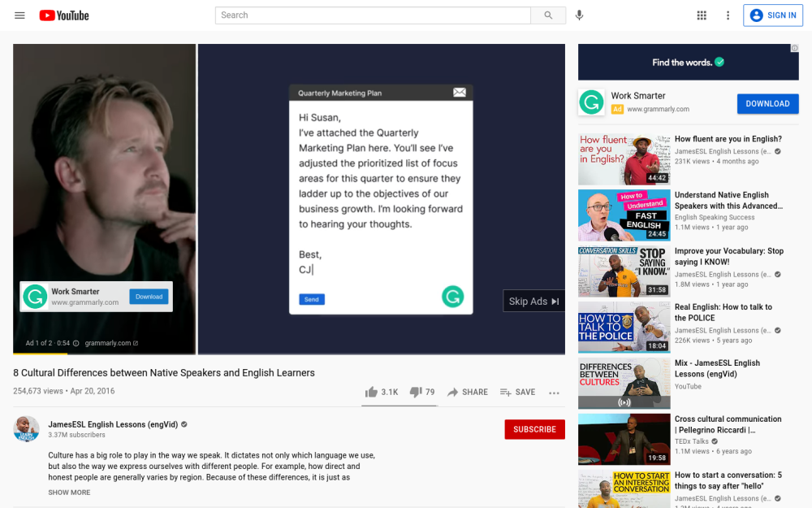
Task: Open How to talk to the police thumbnail
Action: pyautogui.click(x=624, y=327)
